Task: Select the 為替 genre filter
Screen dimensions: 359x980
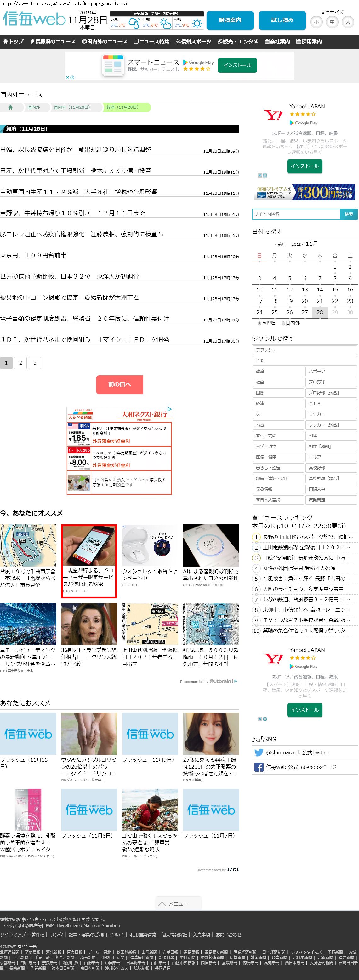Action: 278,424
